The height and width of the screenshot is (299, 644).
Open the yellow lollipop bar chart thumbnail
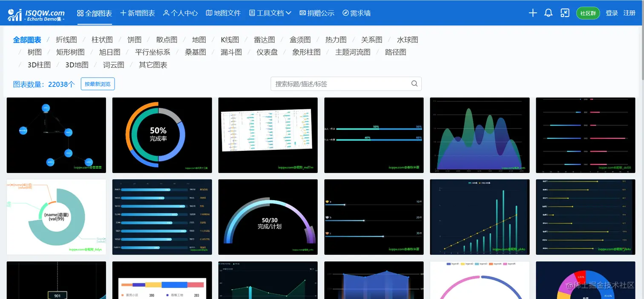pyautogui.click(x=586, y=217)
